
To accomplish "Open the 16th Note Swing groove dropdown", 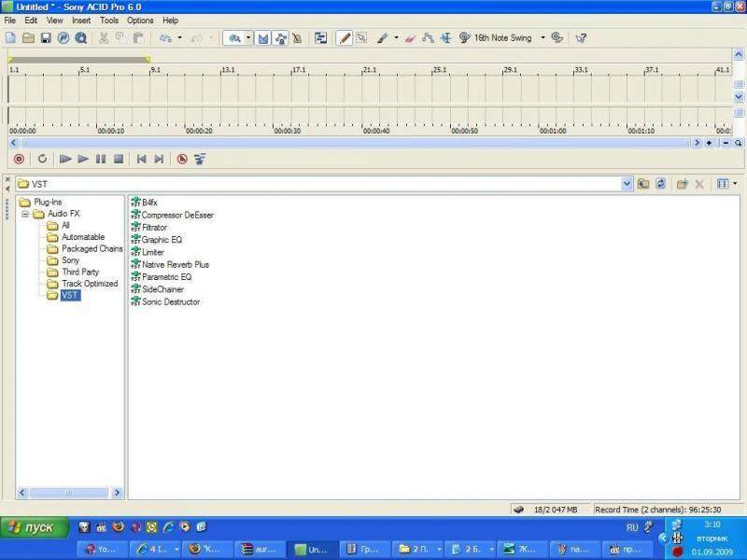I will (543, 38).
